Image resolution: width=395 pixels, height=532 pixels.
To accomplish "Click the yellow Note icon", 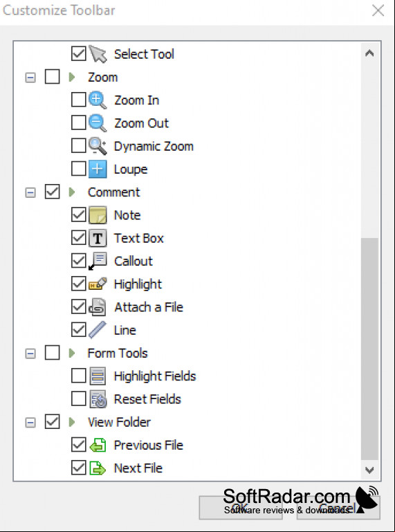I will point(98,215).
